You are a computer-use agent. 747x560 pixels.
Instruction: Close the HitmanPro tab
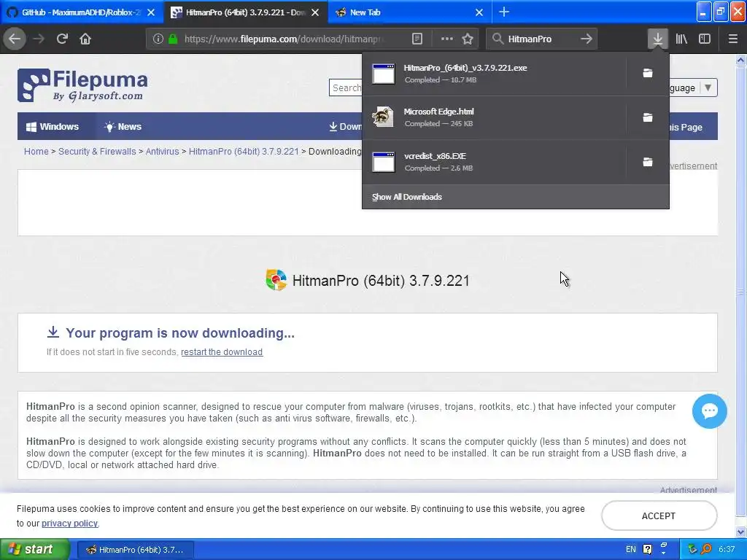point(315,12)
